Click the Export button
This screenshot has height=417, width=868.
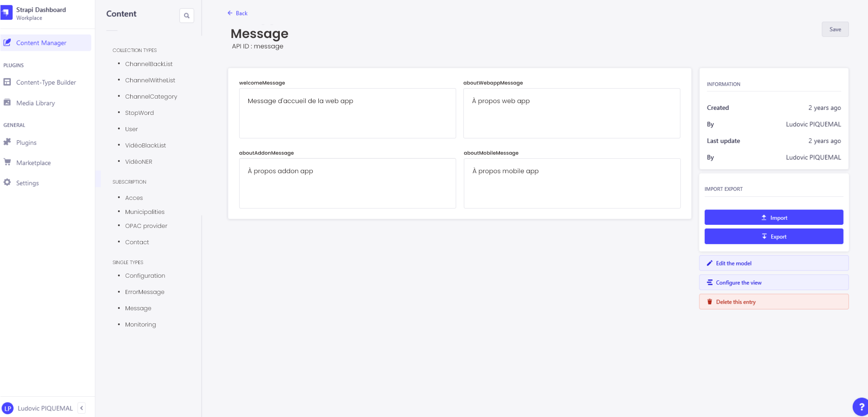774,237
